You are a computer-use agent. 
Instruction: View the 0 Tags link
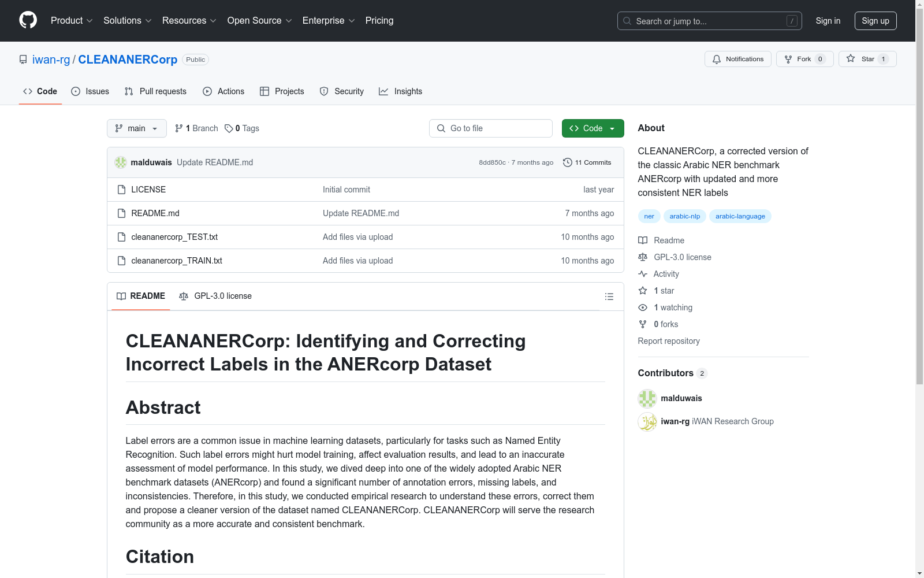[x=242, y=128]
